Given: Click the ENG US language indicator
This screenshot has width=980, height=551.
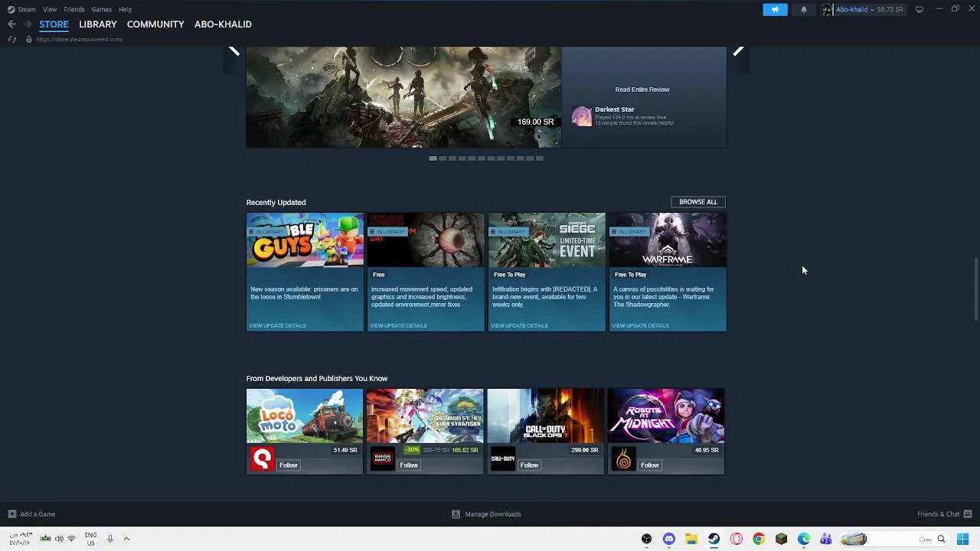Looking at the screenshot, I should coord(90,539).
